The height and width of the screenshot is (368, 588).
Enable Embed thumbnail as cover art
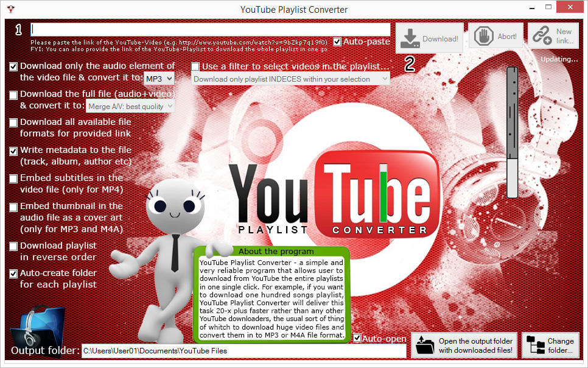[x=13, y=207]
